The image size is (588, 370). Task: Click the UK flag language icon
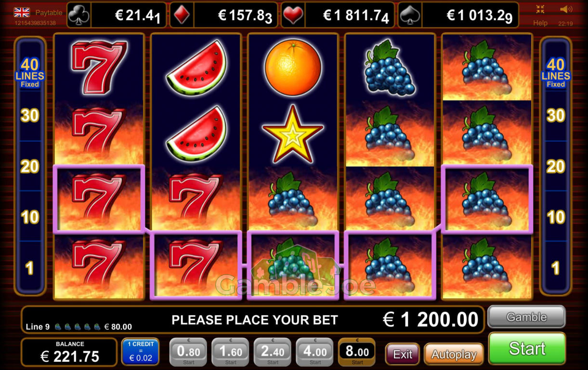[22, 12]
